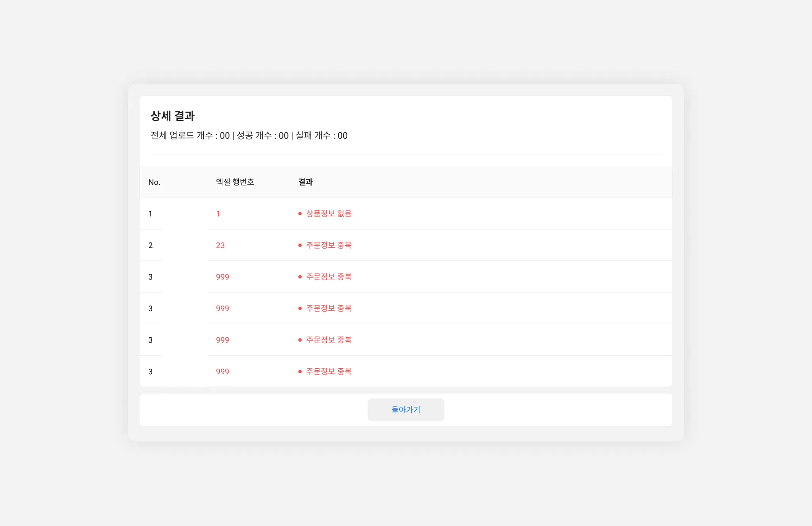Click the 999 value in the last row
The image size is (812, 526).
pyautogui.click(x=222, y=372)
